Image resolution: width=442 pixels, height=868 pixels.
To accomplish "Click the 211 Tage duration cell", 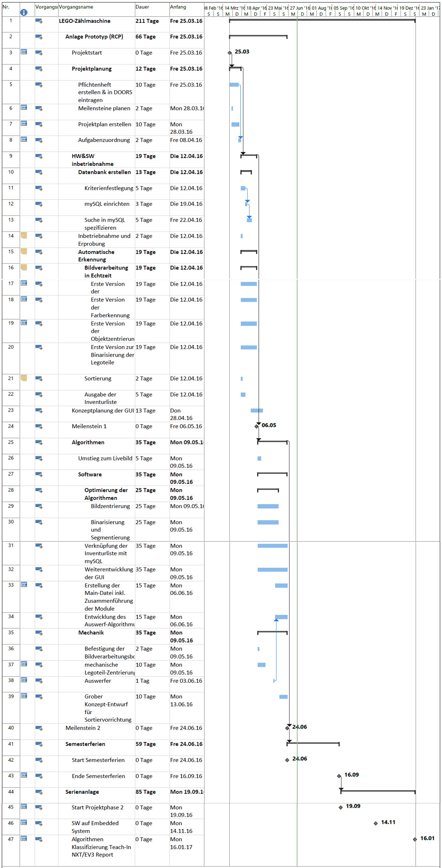I will pyautogui.click(x=147, y=21).
